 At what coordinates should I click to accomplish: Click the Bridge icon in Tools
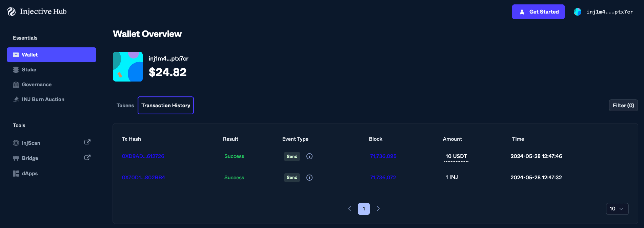(16, 158)
